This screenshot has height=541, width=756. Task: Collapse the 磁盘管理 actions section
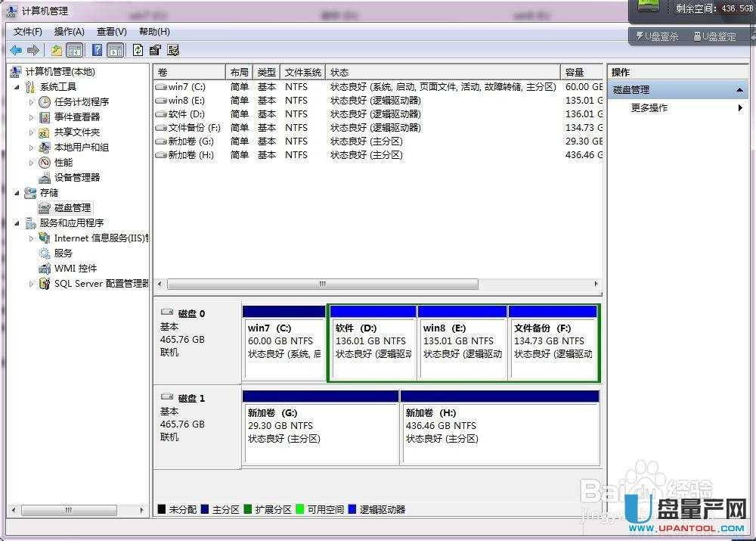tap(740, 90)
